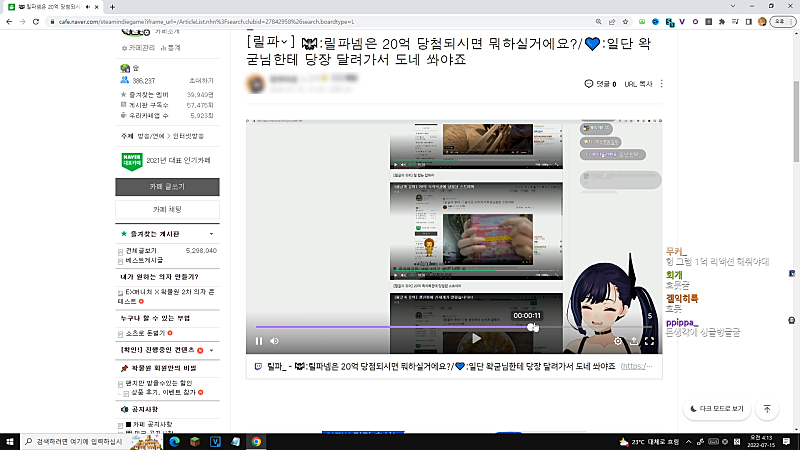Mute the tab via speaker icon
Screen dimensions: 800x450
point(88,7)
